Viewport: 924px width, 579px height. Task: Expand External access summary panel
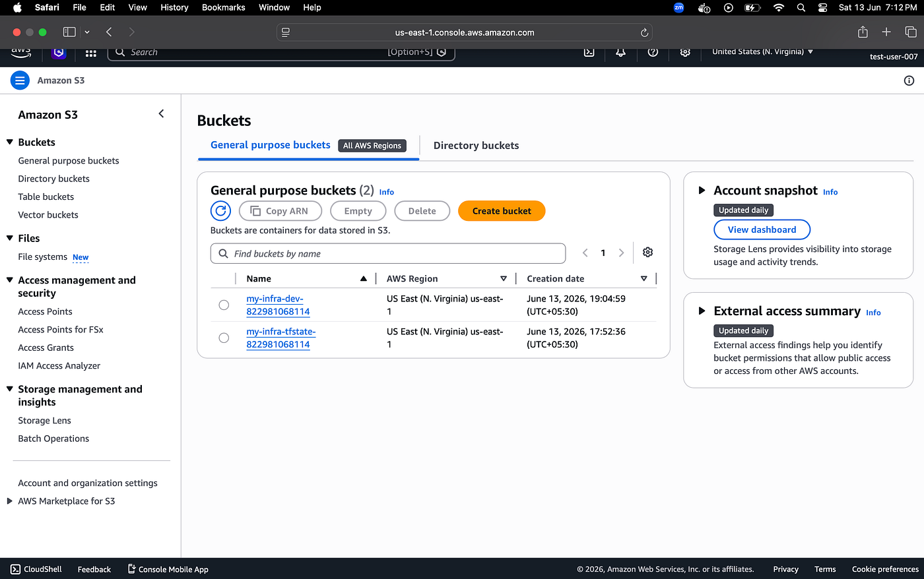702,311
